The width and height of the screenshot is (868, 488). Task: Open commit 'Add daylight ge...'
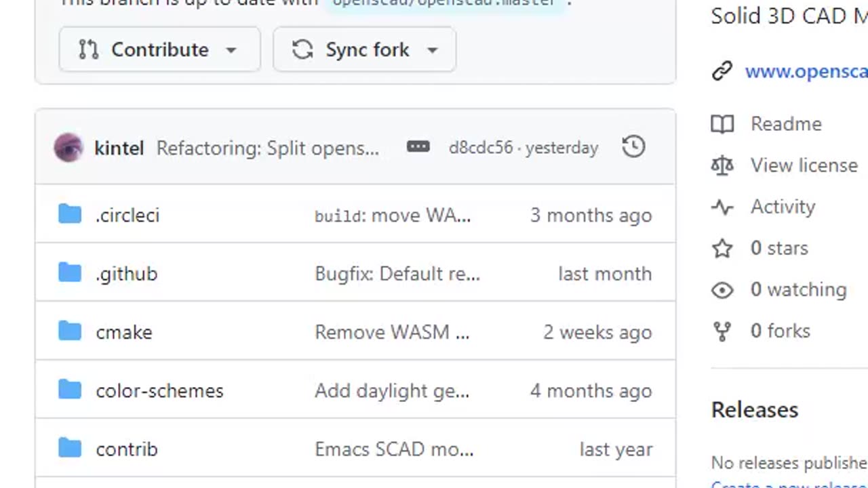pos(392,391)
